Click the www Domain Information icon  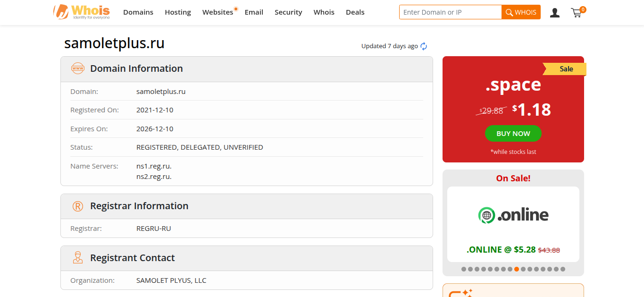[x=77, y=68]
